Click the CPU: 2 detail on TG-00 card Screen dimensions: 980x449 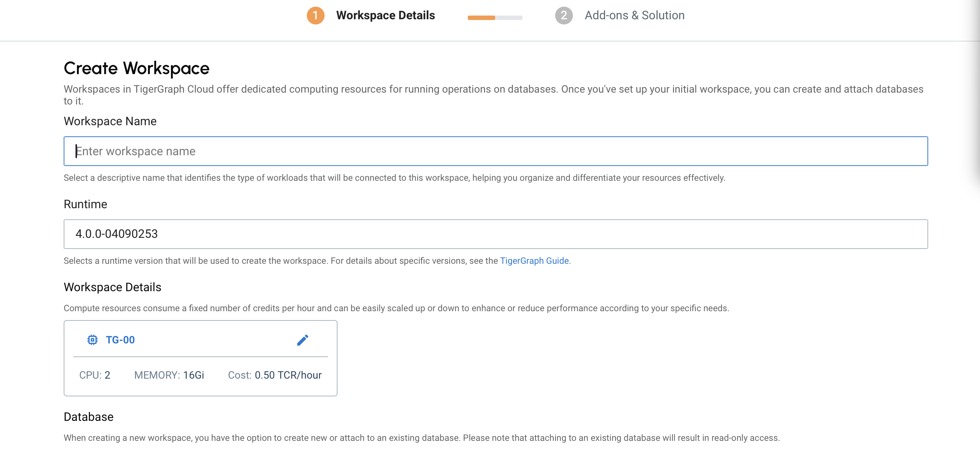tap(94, 375)
